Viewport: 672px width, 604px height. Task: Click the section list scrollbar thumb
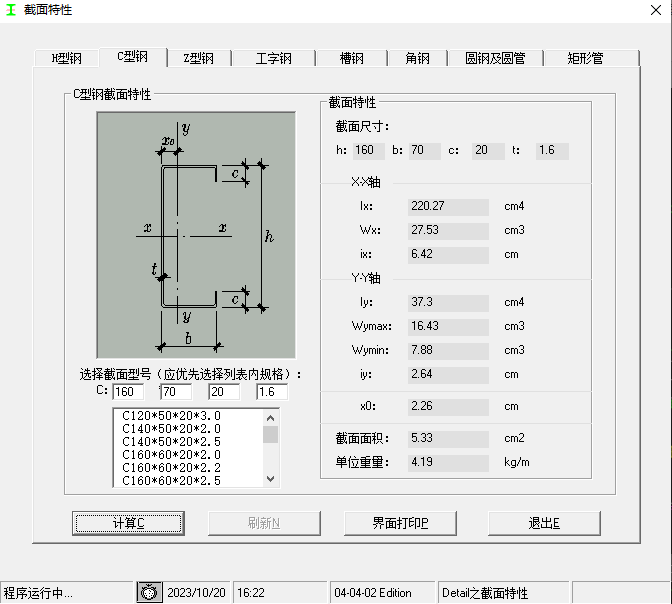point(270,434)
